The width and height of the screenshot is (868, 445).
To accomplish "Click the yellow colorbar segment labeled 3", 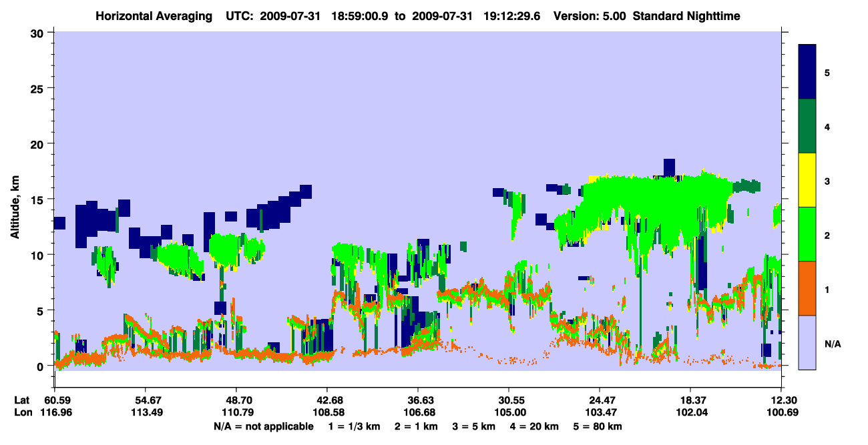I will (807, 180).
